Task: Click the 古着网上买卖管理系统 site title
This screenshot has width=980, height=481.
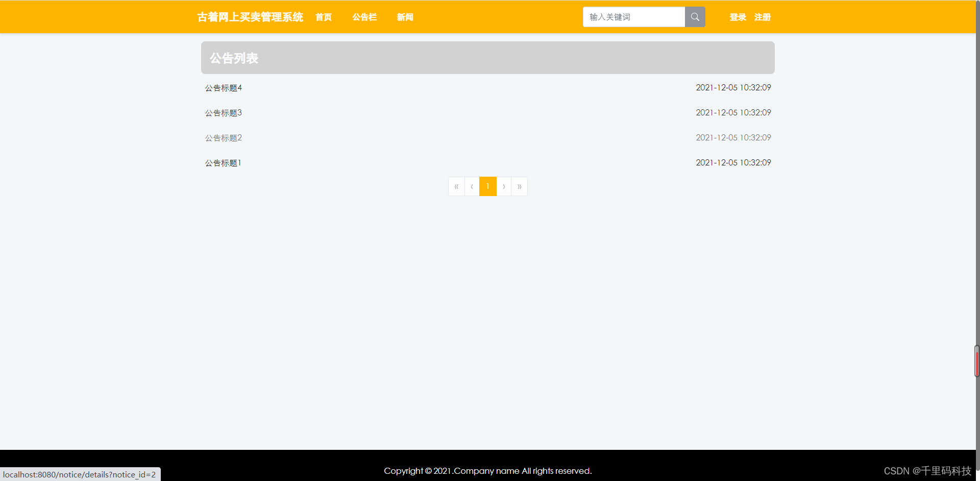Action: click(x=250, y=17)
